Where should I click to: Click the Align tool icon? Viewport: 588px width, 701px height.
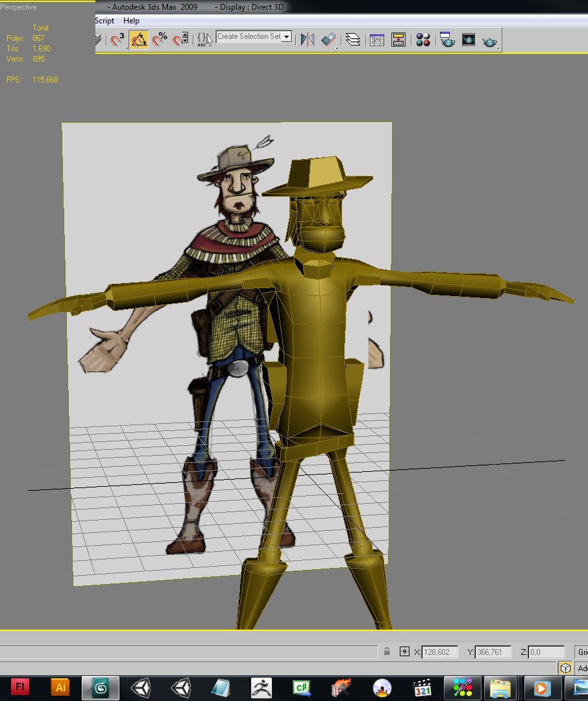coord(328,40)
